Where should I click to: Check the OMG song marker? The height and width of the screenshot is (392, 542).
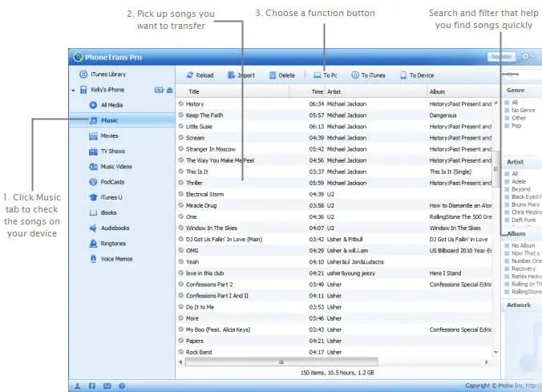coord(180,250)
